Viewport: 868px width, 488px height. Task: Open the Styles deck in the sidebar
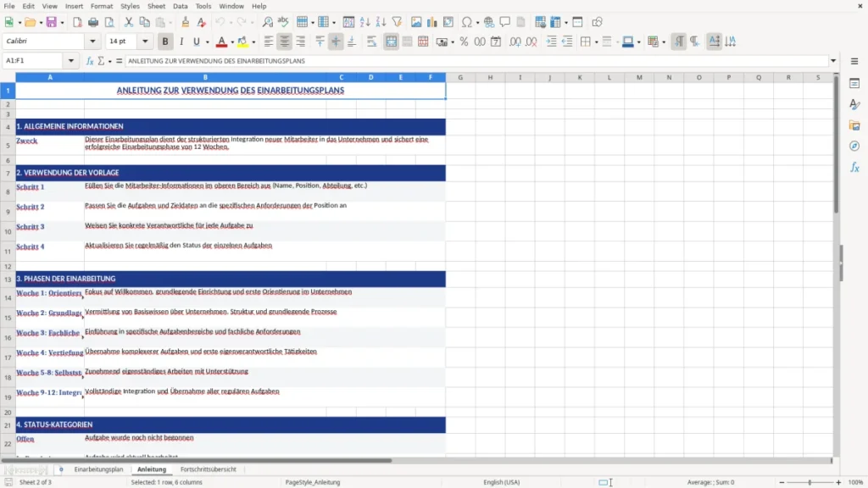click(854, 104)
